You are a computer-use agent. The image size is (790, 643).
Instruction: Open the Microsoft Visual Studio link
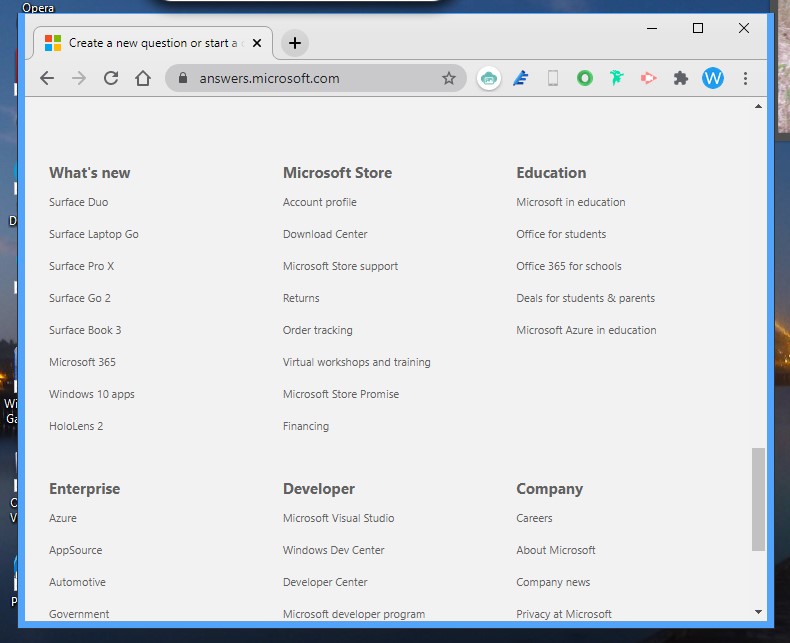(339, 518)
